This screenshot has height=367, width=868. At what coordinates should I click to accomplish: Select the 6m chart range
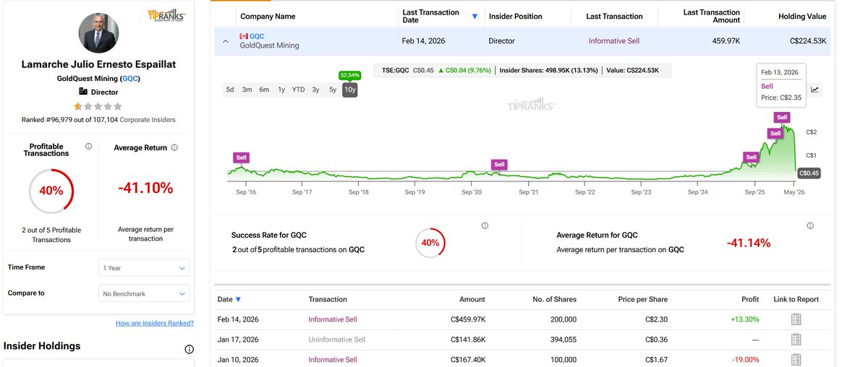tap(264, 90)
